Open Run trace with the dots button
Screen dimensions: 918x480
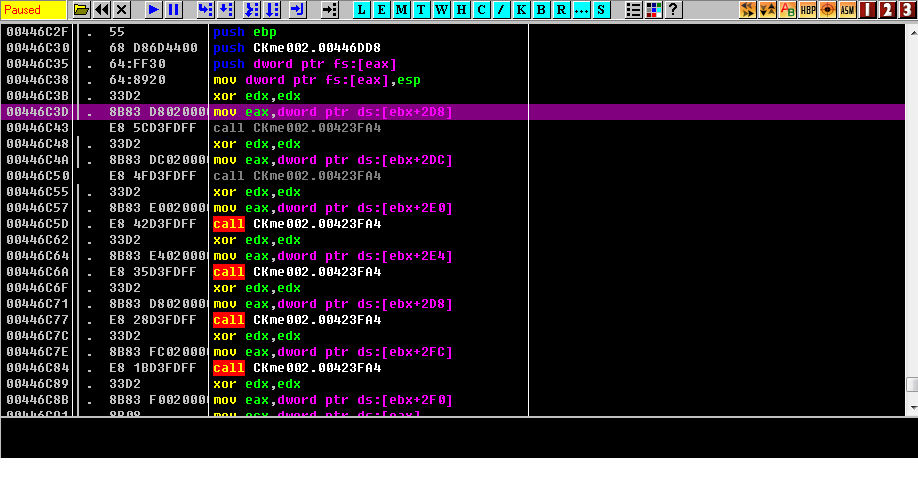(x=581, y=9)
